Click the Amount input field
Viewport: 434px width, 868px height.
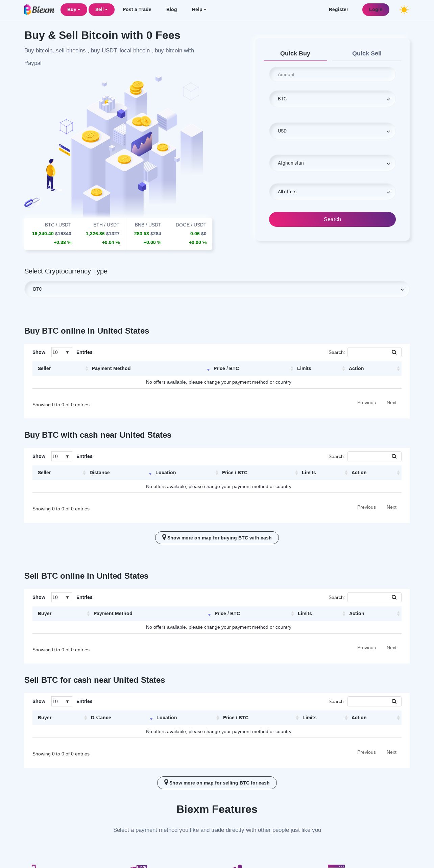pyautogui.click(x=332, y=74)
